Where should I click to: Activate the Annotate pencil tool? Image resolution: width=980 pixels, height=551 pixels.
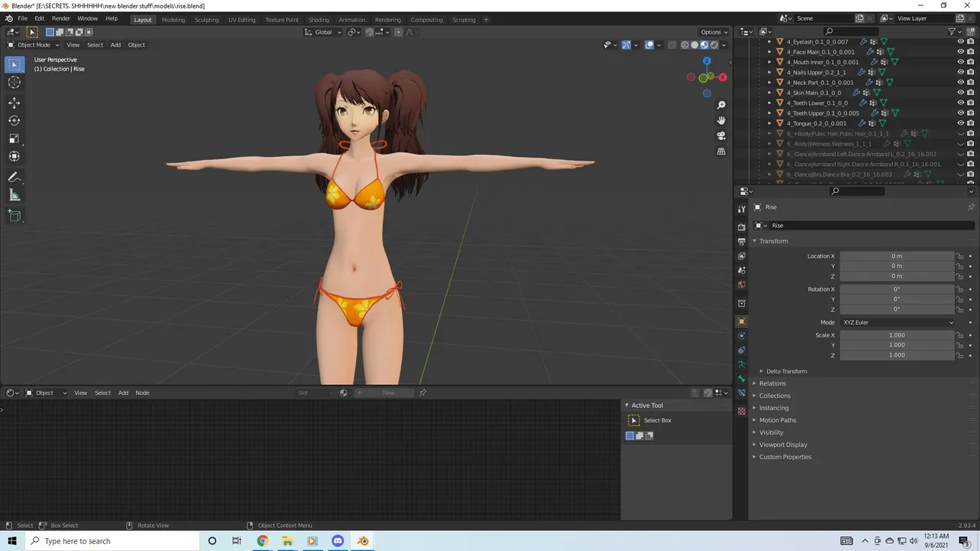pyautogui.click(x=14, y=177)
